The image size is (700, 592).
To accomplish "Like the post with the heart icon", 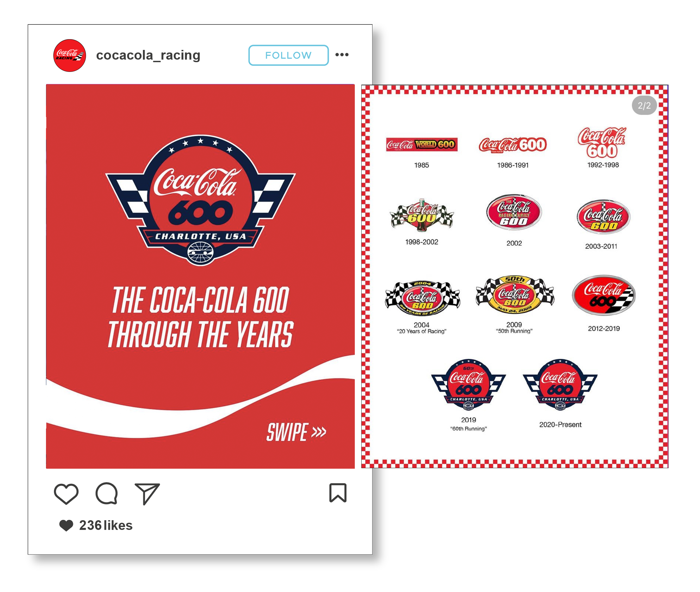I will [x=66, y=493].
